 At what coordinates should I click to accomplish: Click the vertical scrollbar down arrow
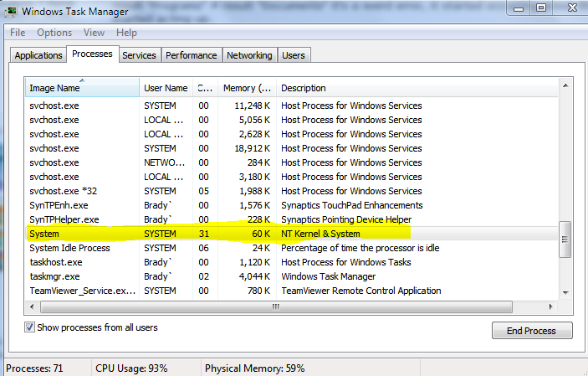click(565, 292)
